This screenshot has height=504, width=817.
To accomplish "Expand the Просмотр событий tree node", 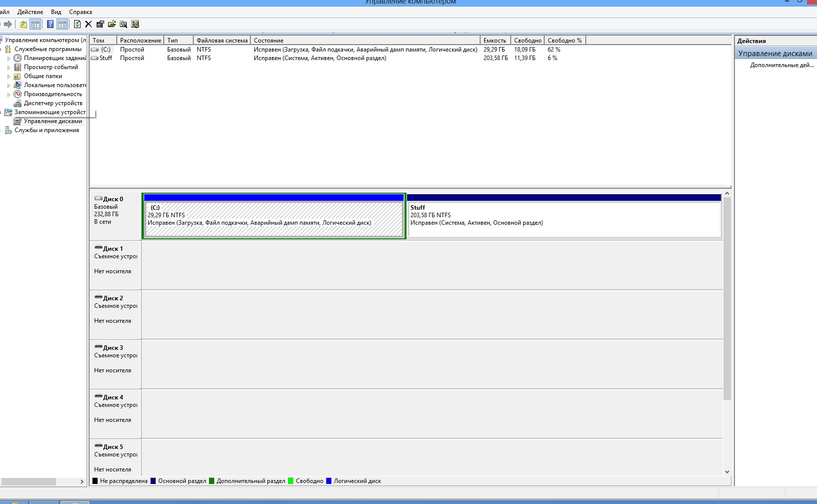I will coord(9,68).
